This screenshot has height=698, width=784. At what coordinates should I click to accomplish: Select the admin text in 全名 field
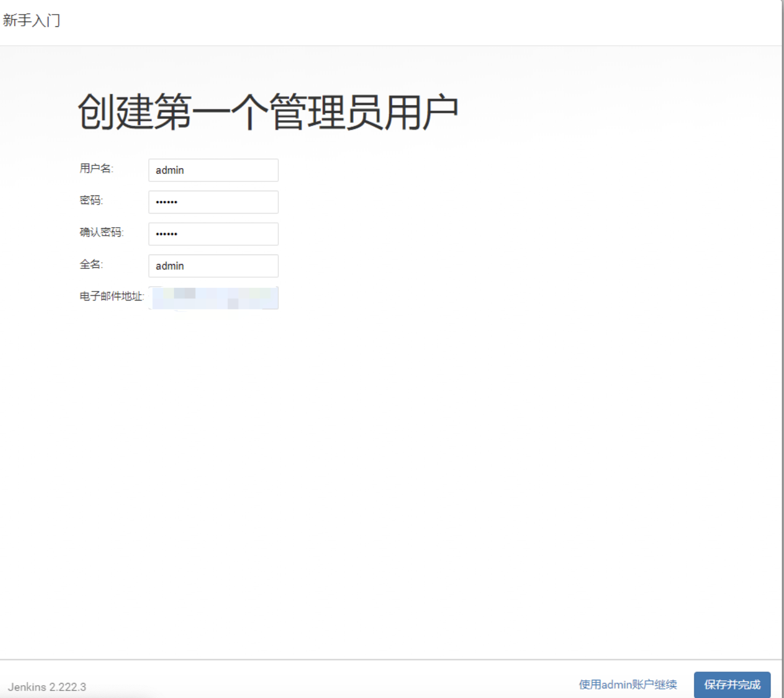(x=170, y=266)
